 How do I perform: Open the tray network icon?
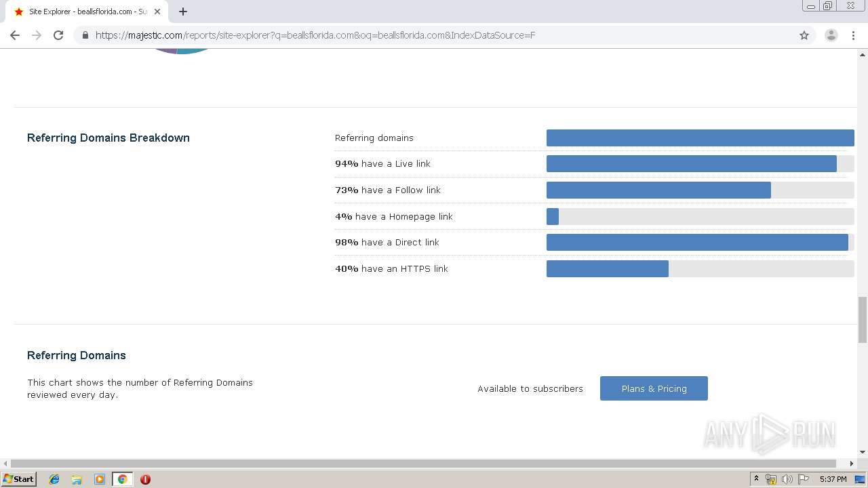coord(771,479)
